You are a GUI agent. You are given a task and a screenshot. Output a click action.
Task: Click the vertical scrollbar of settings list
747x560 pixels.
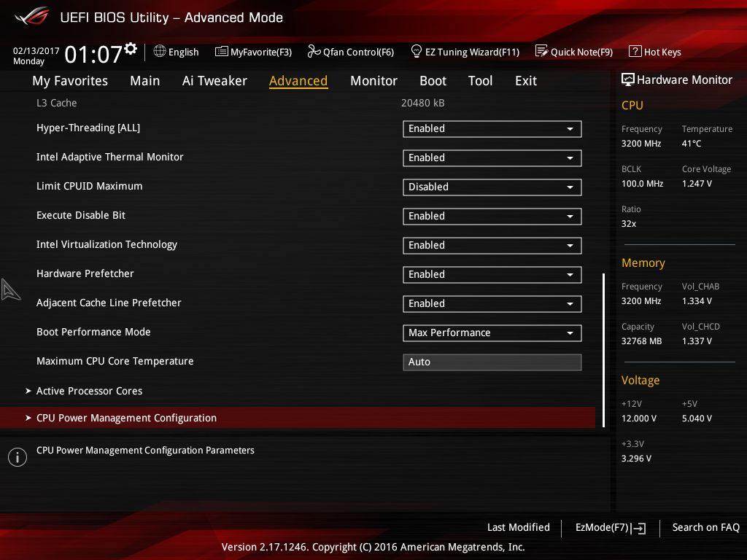point(603,350)
